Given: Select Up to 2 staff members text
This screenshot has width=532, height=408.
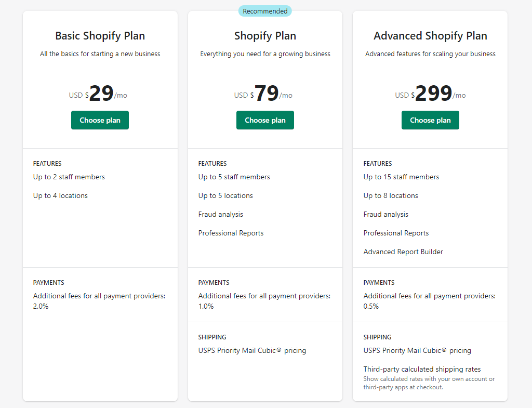Looking at the screenshot, I should pos(69,177).
